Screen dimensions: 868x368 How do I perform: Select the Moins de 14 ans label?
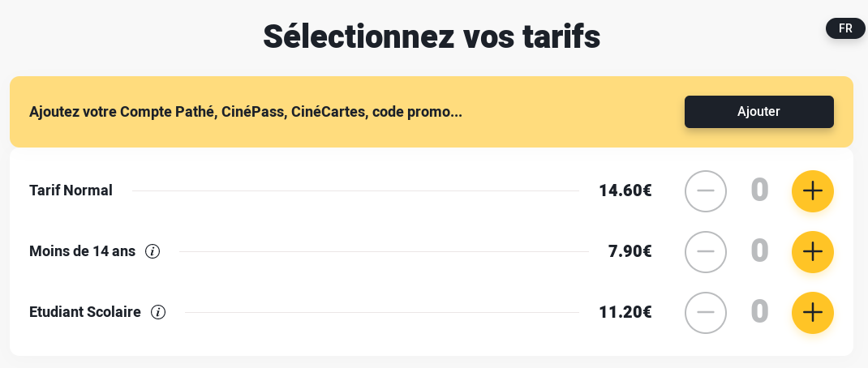[x=82, y=251]
